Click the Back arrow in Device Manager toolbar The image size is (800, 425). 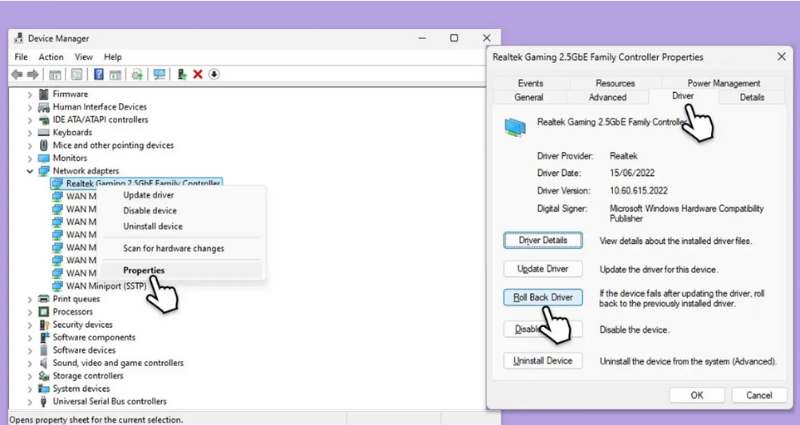[x=17, y=74]
